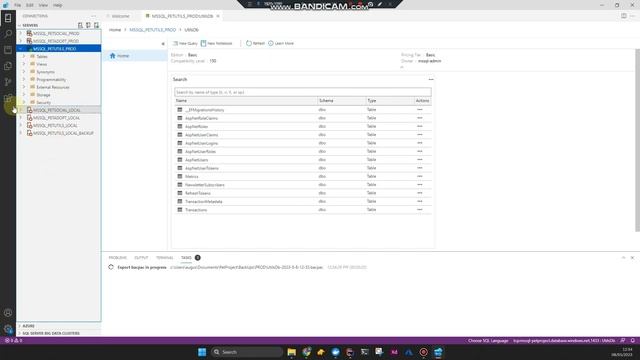Switch to the Welcome tab

pos(121,16)
